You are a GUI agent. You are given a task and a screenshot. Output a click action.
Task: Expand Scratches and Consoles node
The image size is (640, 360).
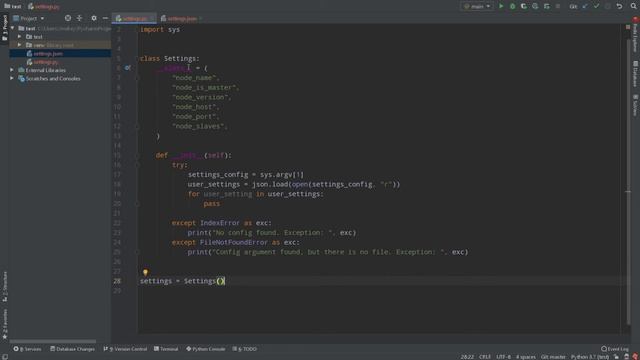(x=12, y=78)
